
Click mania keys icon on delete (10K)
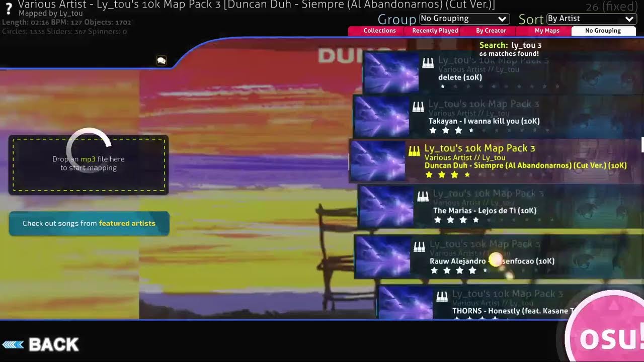[428, 63]
